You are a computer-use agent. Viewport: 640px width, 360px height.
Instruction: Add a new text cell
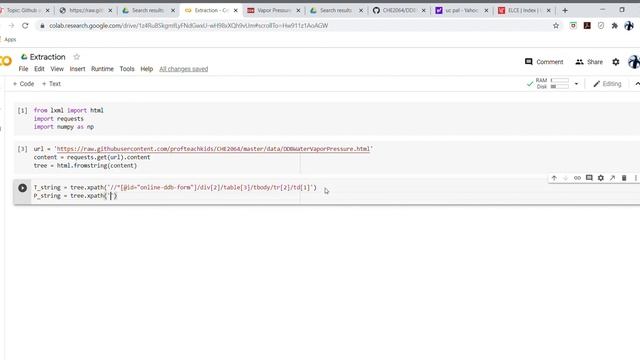(x=51, y=84)
